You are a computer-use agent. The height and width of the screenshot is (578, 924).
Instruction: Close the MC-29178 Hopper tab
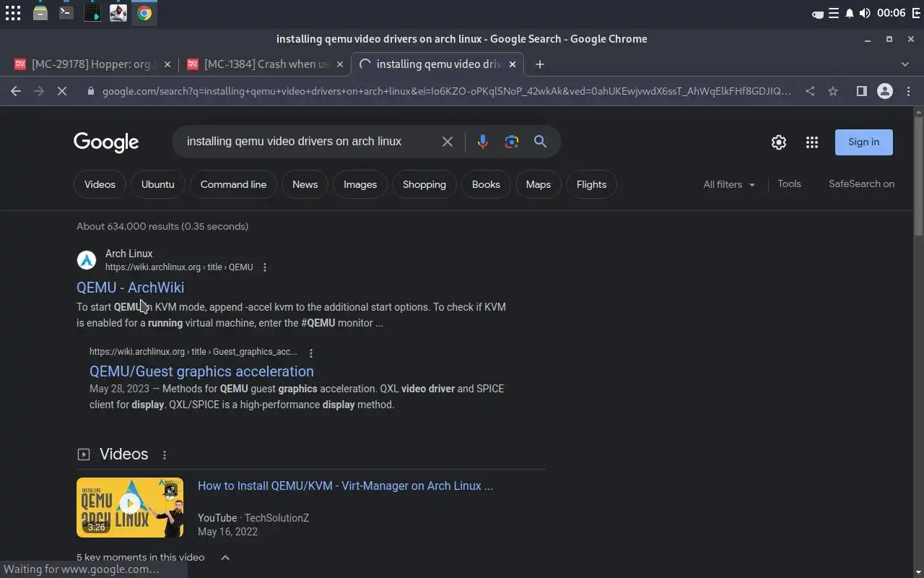[x=167, y=64]
